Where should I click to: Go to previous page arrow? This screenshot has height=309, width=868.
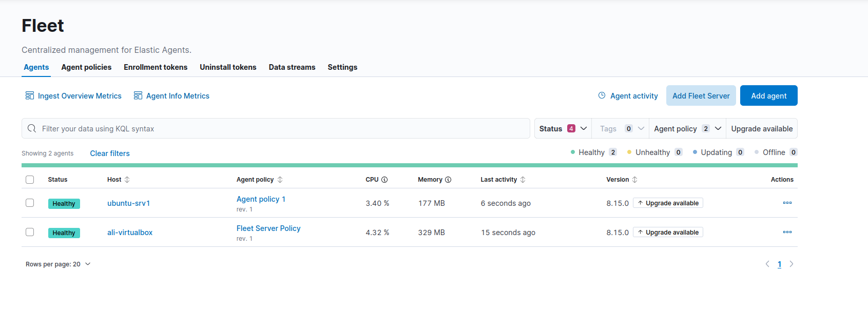coord(767,264)
